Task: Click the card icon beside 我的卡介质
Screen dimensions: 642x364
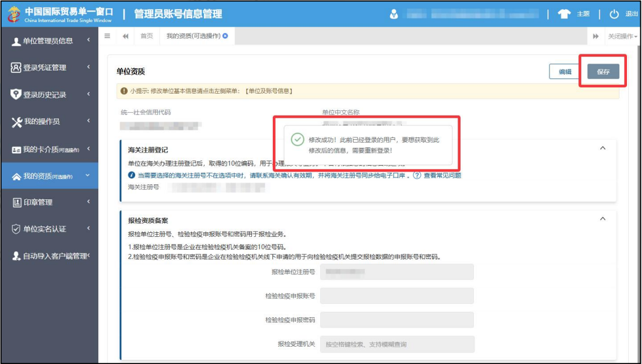Action: coord(16,150)
